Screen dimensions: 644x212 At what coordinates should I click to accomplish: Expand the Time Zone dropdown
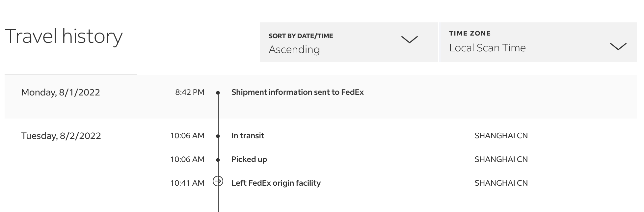pyautogui.click(x=537, y=42)
